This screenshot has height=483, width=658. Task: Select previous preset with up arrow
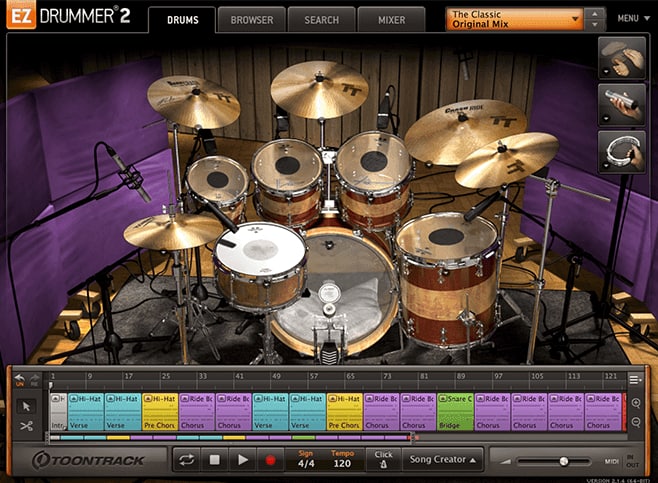595,14
